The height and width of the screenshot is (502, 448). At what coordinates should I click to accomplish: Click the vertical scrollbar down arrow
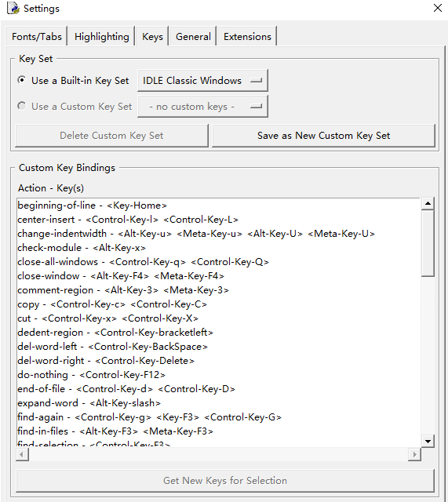pyautogui.click(x=428, y=441)
